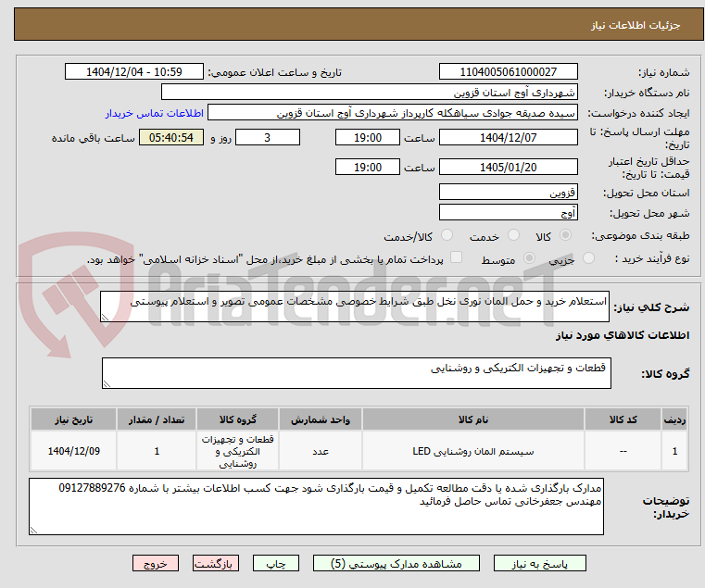Click the شرح کلی نیاز description textarea
This screenshot has height=588, width=705.
point(354,307)
